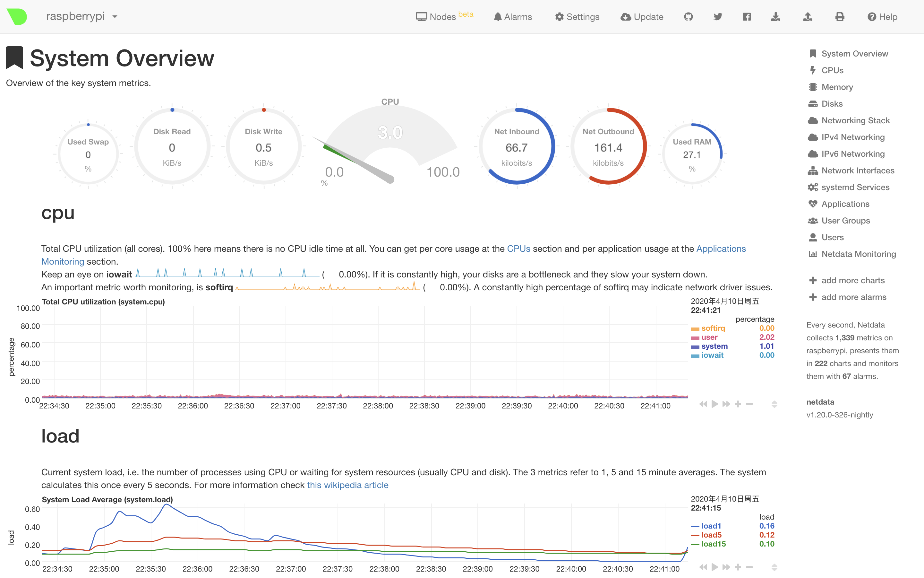Open IPv4 Networking section in sidebar
The width and height of the screenshot is (924, 578).
(846, 137)
